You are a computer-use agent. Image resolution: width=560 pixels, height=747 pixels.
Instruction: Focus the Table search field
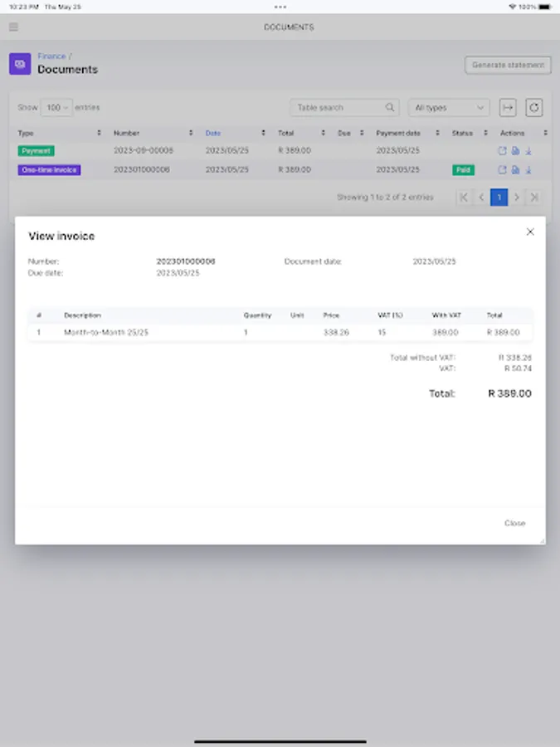pos(343,108)
